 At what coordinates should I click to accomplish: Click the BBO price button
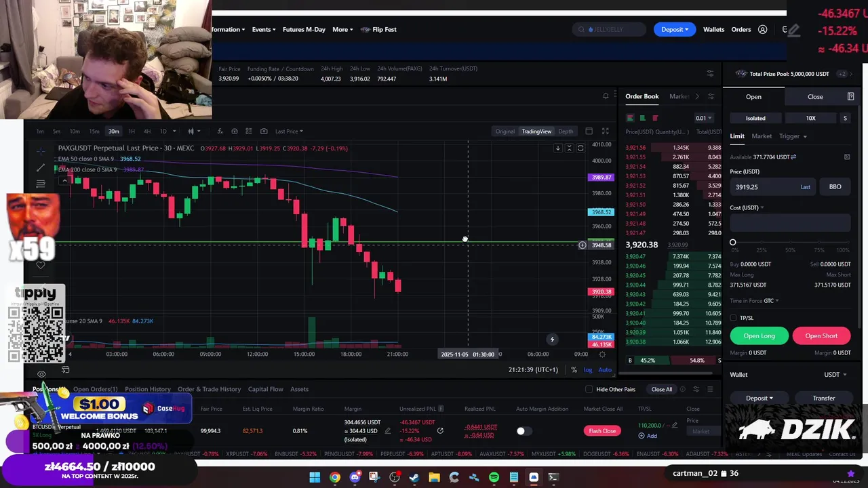tap(835, 187)
